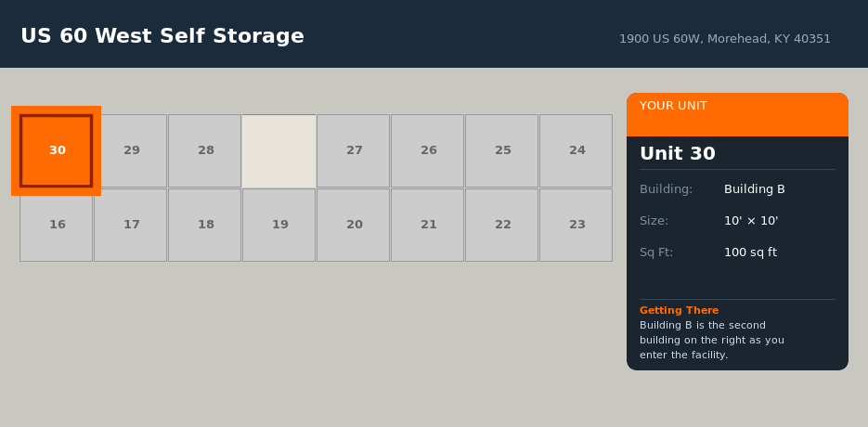868x427 pixels.
Task: Click unit 20 on the map
Action: [x=354, y=225]
